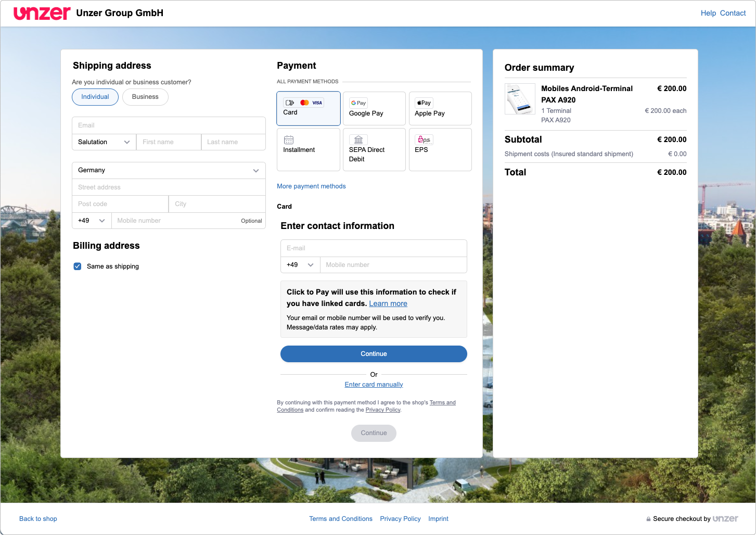Click the blue Continue button
Screen dimensions: 756x535
[374, 354]
